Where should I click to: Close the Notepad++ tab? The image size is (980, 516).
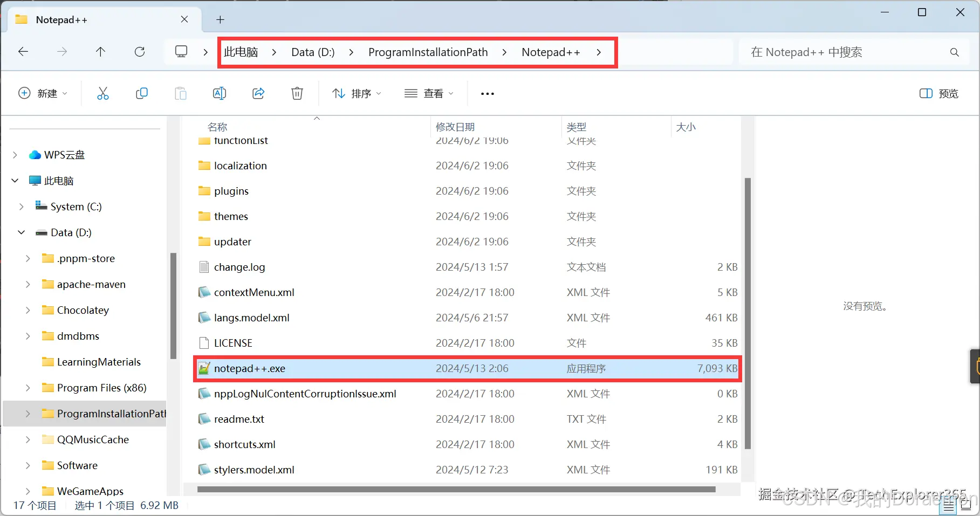coord(184,19)
